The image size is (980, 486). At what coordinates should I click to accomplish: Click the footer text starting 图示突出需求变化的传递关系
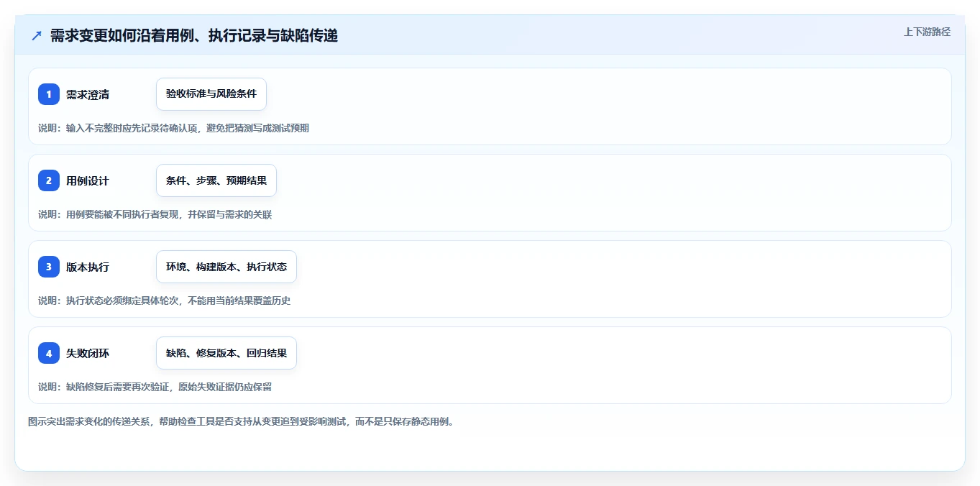coord(241,421)
